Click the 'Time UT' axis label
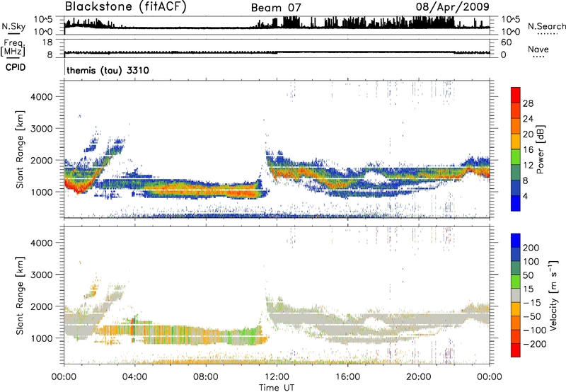The height and width of the screenshot is (392, 566). (x=277, y=387)
